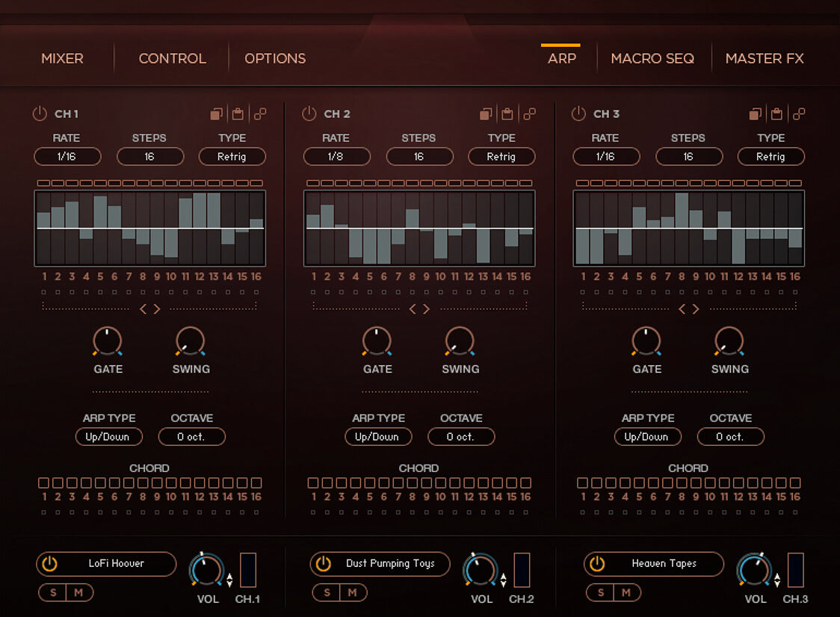840x617 pixels.
Task: Open the CH 1 Rate dropdown showing 1/16
Action: point(67,157)
